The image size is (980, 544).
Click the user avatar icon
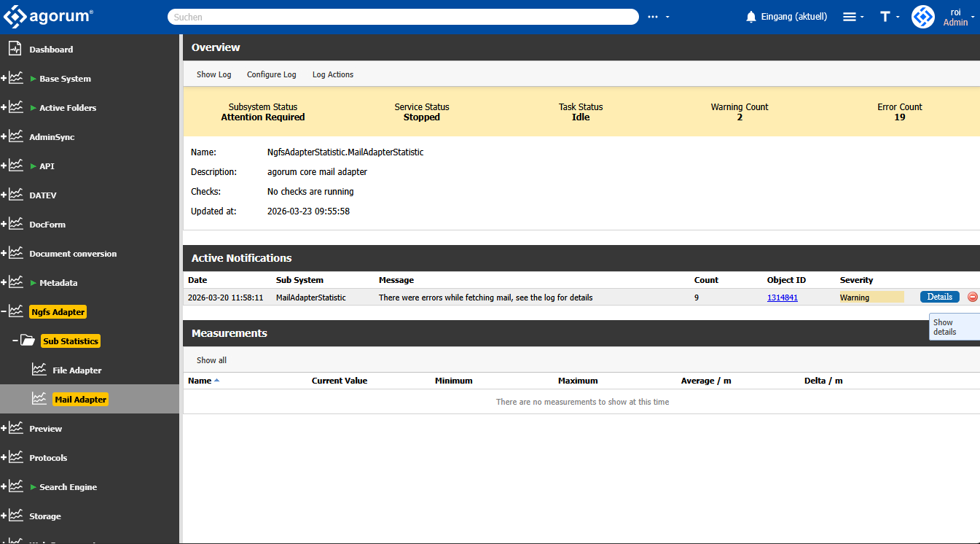pyautogui.click(x=923, y=17)
